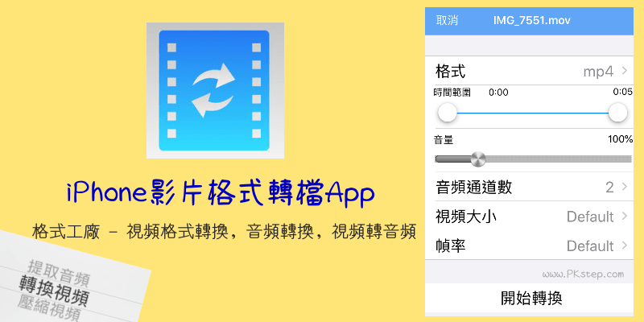Click the time range end handle at 0:05
644x322 pixels.
tap(617, 113)
